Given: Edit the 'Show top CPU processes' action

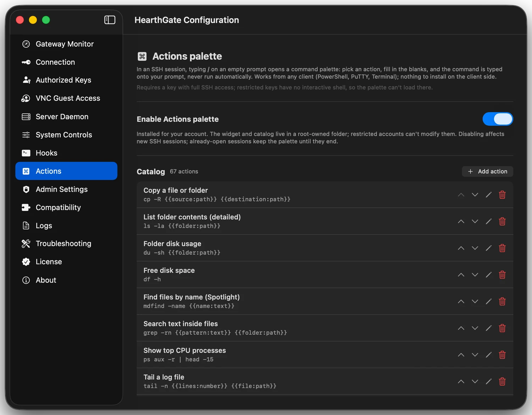Looking at the screenshot, I should pos(488,355).
